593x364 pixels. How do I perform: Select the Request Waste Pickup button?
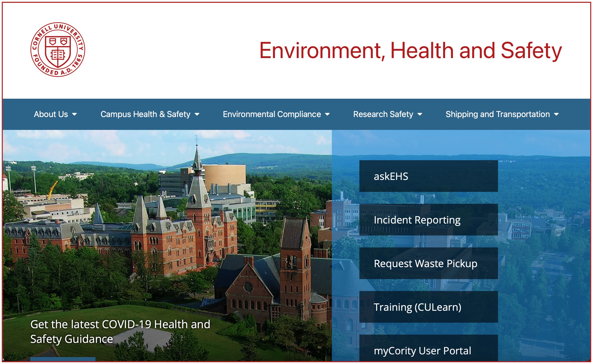[428, 263]
